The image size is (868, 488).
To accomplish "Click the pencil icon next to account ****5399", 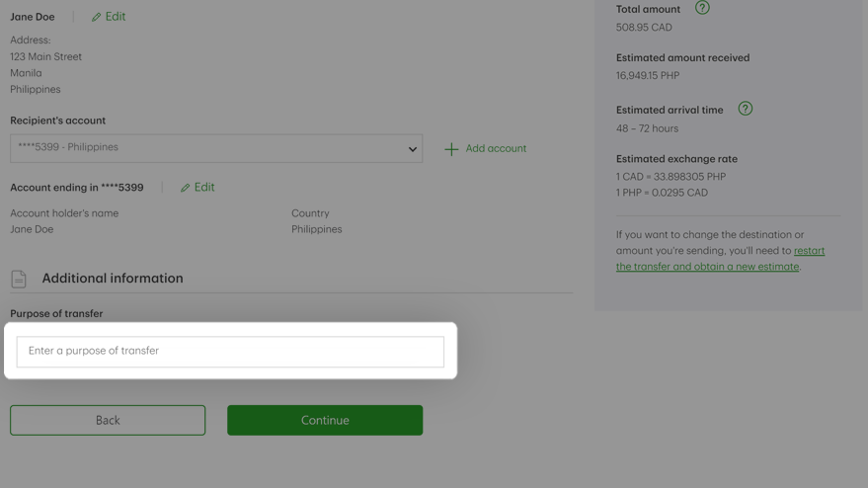I will (x=185, y=188).
